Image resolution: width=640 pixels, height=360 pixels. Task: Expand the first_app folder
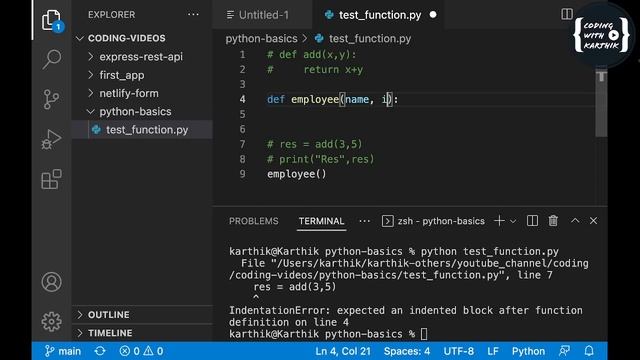[x=91, y=75]
